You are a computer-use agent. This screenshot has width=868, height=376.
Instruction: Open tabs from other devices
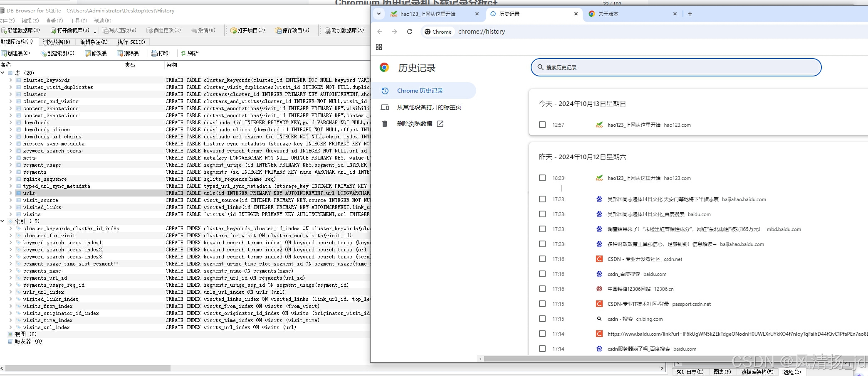coord(429,107)
